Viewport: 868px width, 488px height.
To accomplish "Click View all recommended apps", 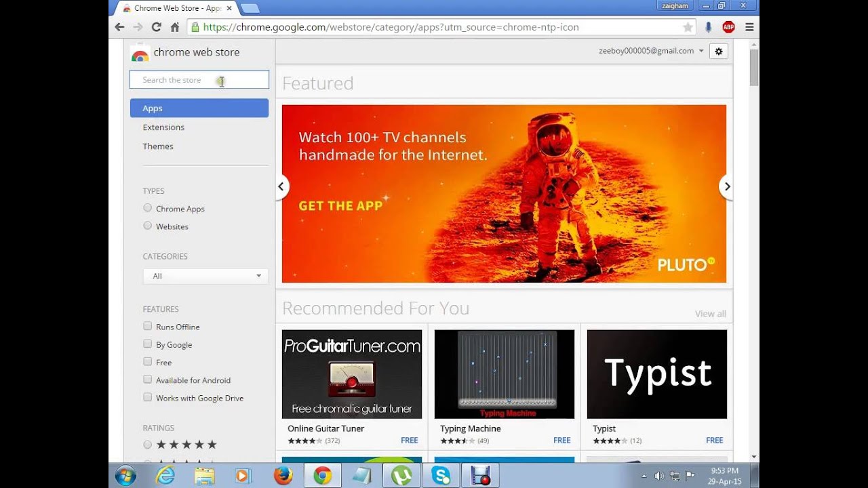I will tap(710, 314).
